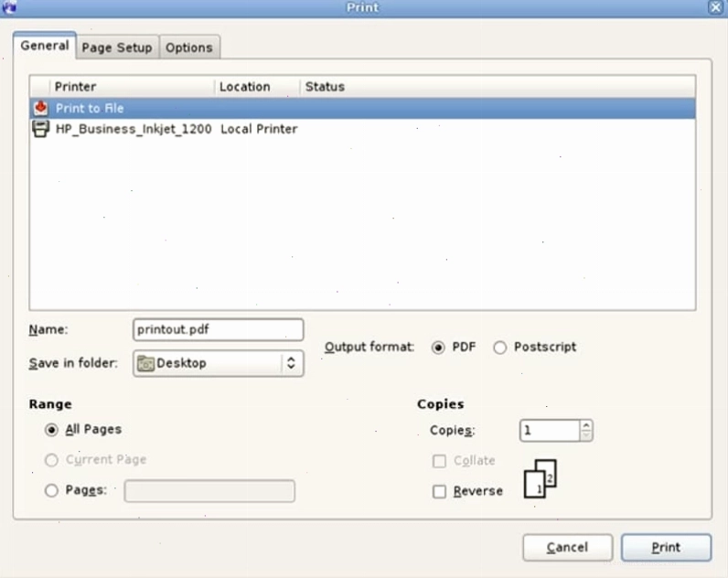
Task: Sort by Printer column header
Action: pos(133,87)
